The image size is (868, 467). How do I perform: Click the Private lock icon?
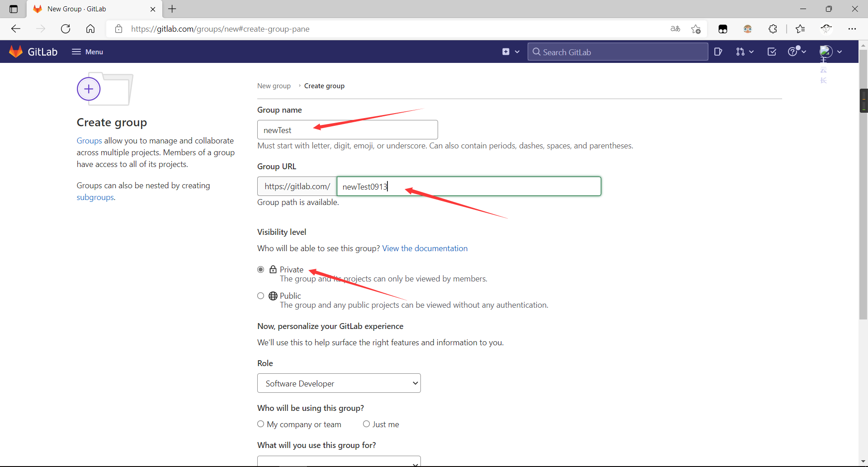click(x=273, y=269)
